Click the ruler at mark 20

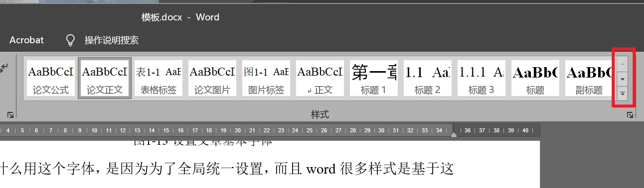238,130
